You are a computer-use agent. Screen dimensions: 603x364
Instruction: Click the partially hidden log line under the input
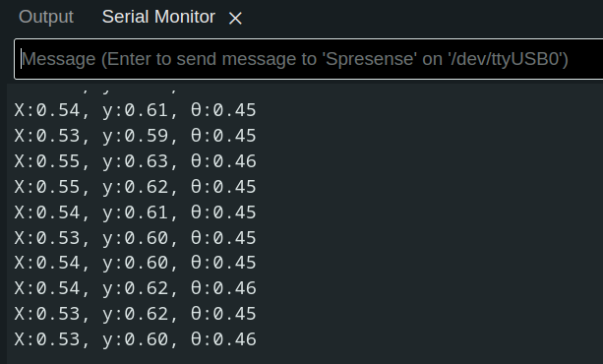point(135,91)
